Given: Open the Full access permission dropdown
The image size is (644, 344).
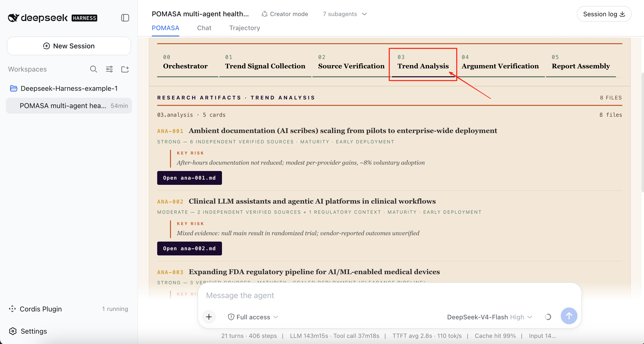Looking at the screenshot, I should [253, 317].
